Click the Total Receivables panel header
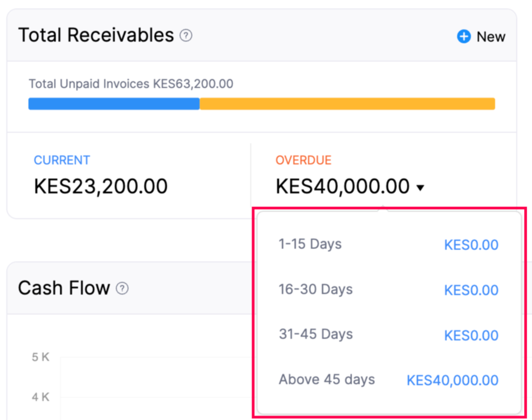Image resolution: width=532 pixels, height=420 pixels. (96, 35)
